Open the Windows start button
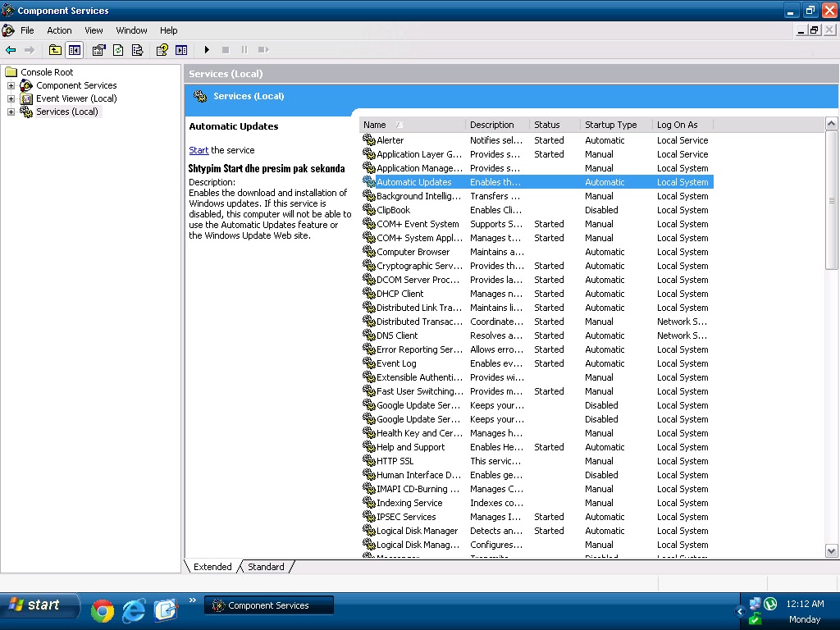This screenshot has height=630, width=840. pos(39,605)
